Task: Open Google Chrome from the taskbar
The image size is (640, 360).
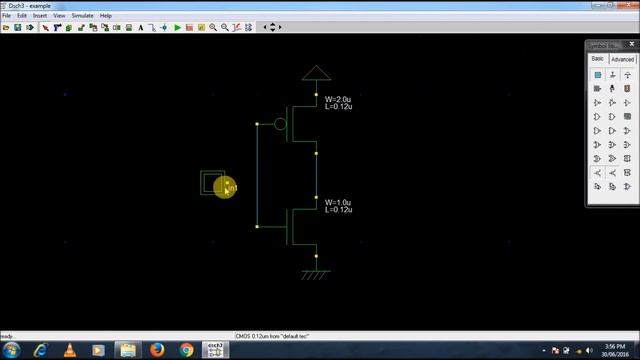Action: click(x=187, y=350)
